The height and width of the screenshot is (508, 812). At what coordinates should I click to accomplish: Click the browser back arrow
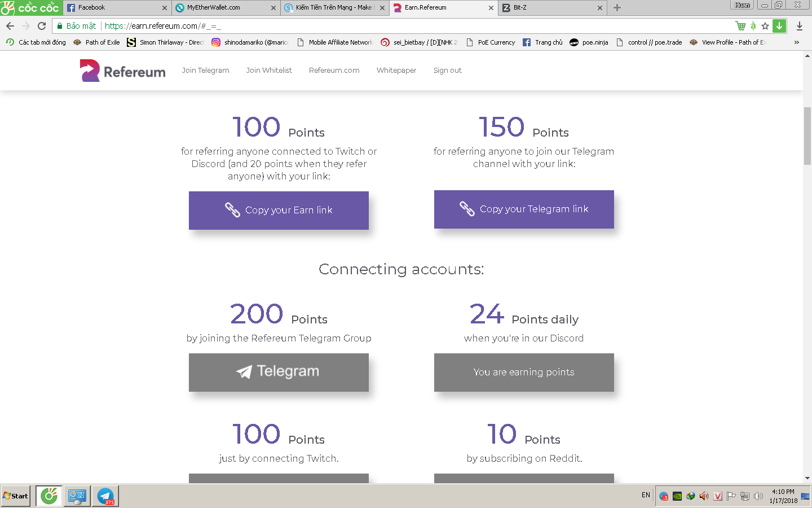click(10, 26)
